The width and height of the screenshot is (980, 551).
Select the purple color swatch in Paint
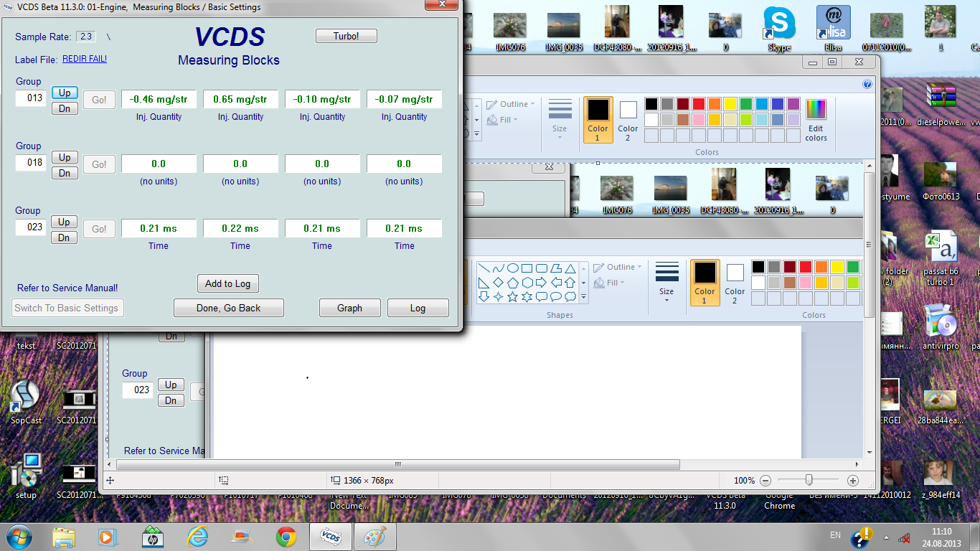pos(793,104)
